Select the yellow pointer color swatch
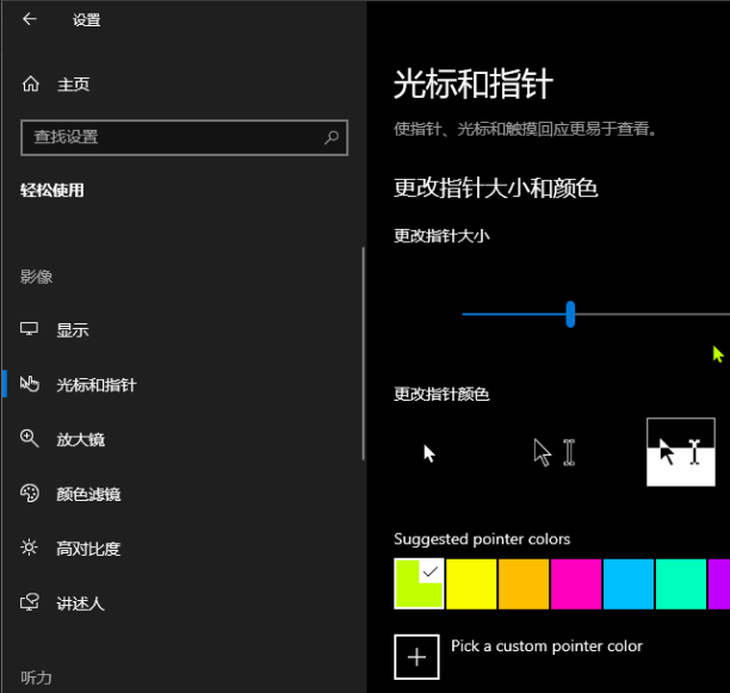Image resolution: width=730 pixels, height=693 pixels. (x=471, y=584)
